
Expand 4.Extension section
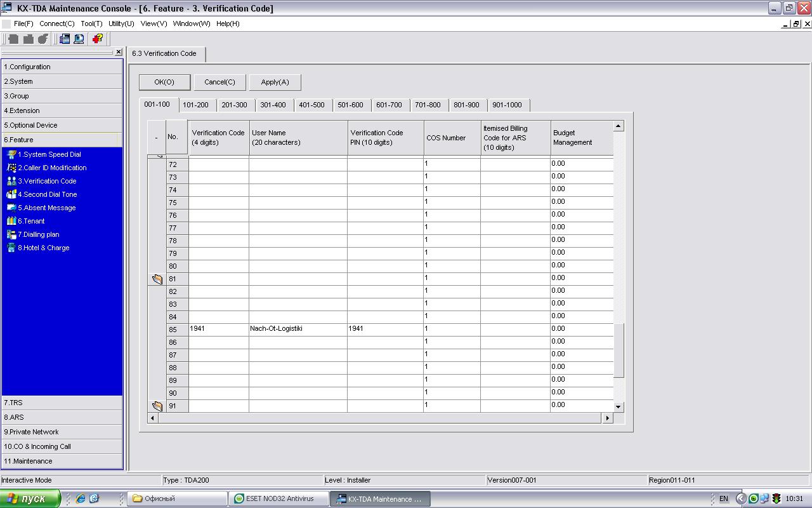(x=62, y=110)
